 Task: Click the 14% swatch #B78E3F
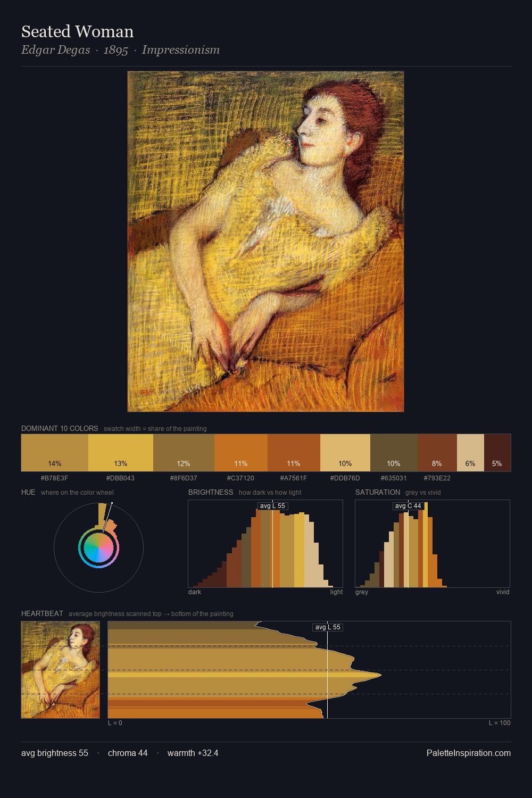55,453
